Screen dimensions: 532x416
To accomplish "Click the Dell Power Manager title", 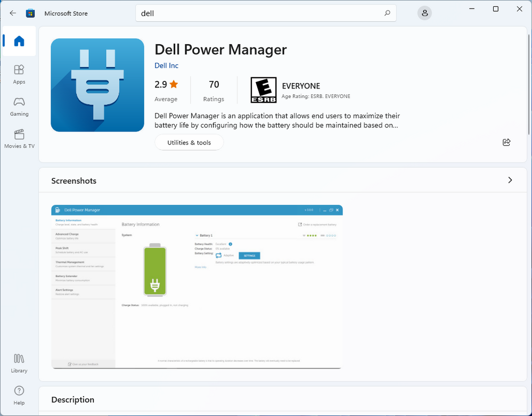I will (220, 50).
